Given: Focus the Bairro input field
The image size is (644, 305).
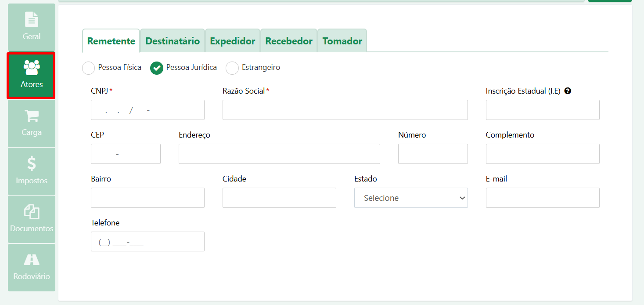Looking at the screenshot, I should (x=148, y=198).
